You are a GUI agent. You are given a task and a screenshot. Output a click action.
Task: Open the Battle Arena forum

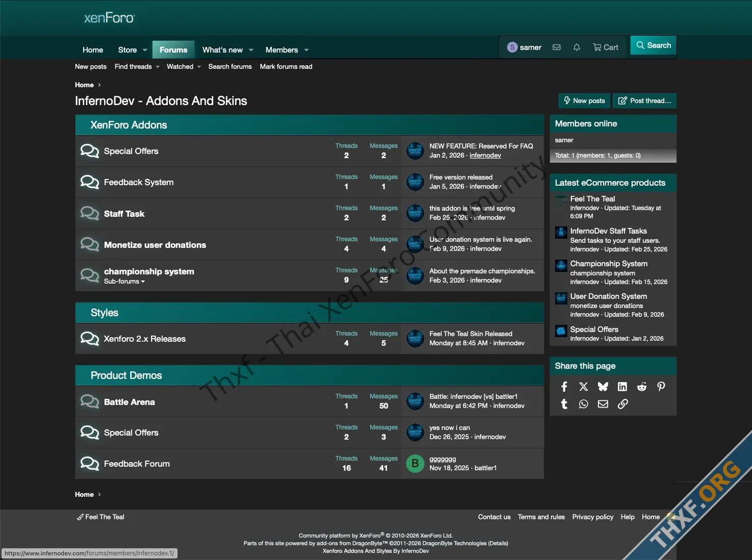(x=130, y=402)
